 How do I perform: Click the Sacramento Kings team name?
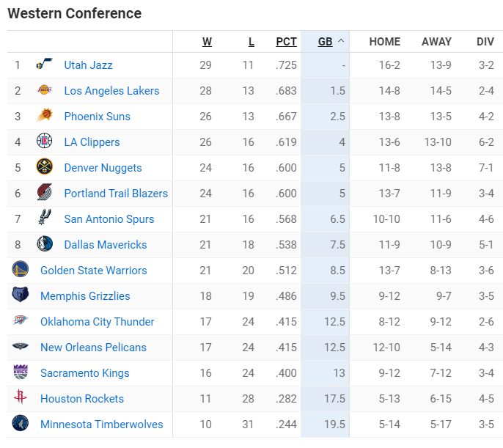pos(84,373)
